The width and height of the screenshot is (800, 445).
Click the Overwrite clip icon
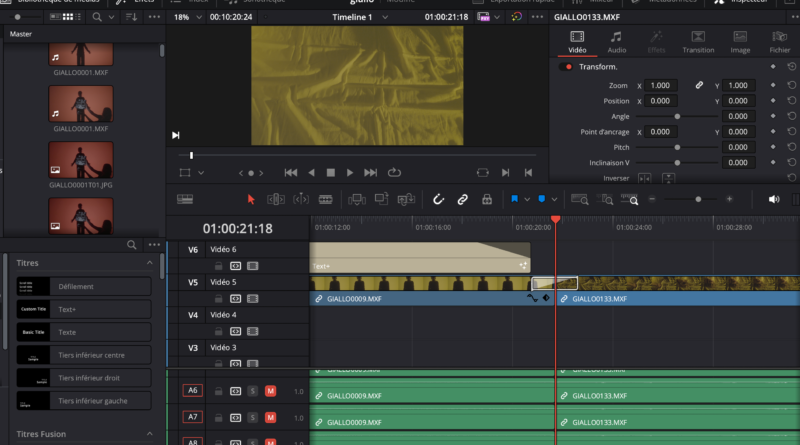(381, 199)
